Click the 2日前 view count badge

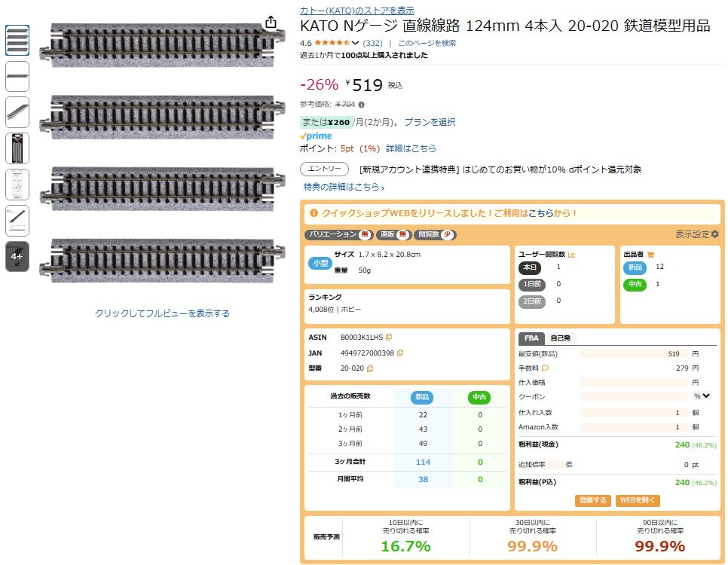point(532,301)
